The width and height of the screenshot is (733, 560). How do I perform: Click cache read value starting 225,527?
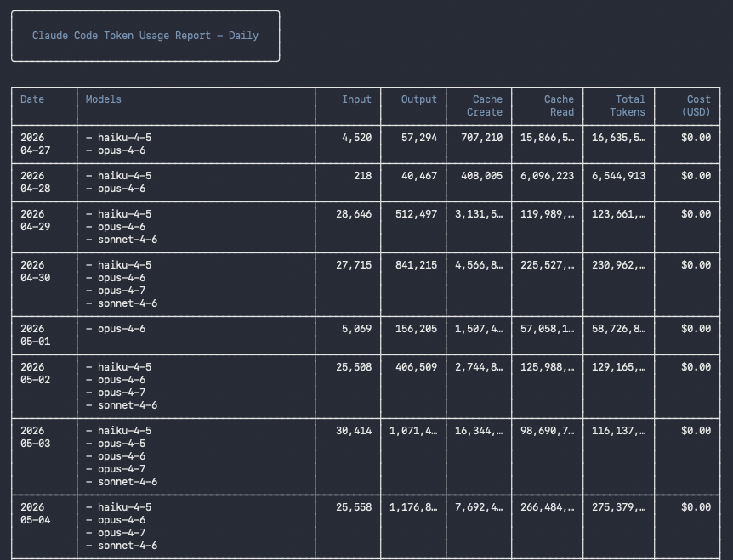point(547,265)
